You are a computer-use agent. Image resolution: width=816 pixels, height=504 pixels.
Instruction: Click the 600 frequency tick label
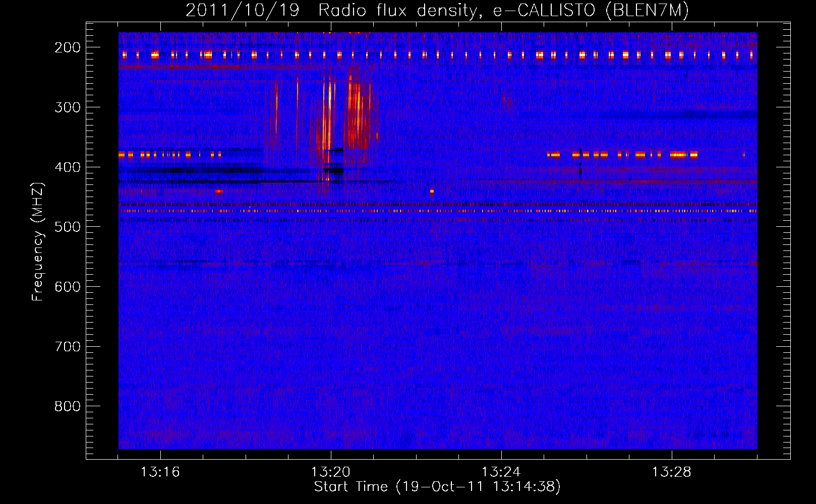68,287
